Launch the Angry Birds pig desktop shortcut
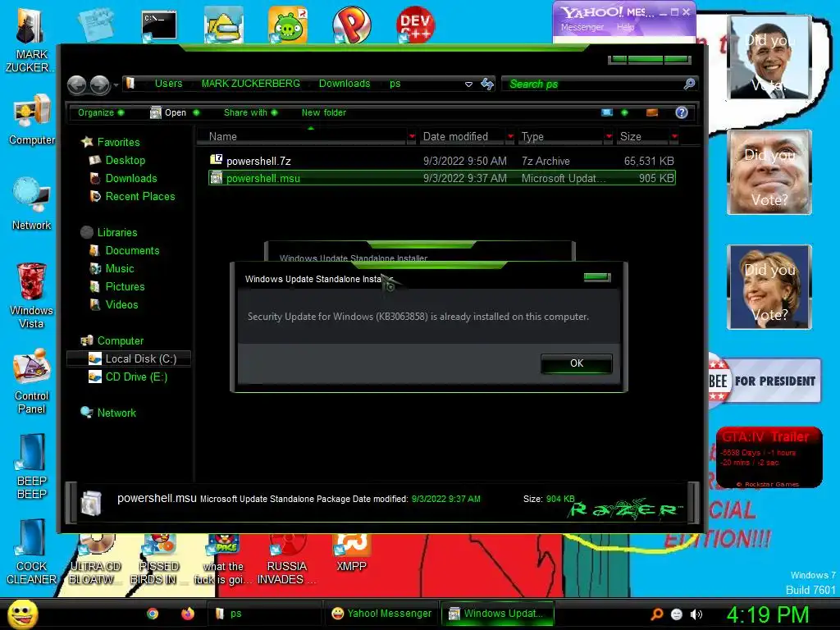The height and width of the screenshot is (630, 840). (288, 25)
